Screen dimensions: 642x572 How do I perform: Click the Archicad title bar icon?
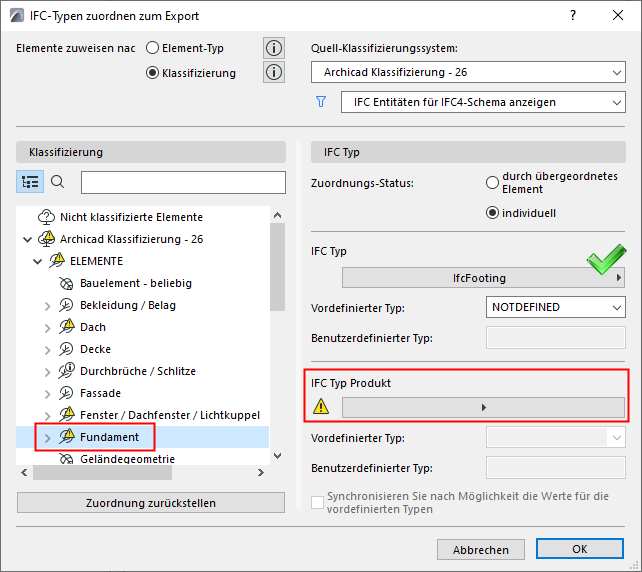point(17,16)
